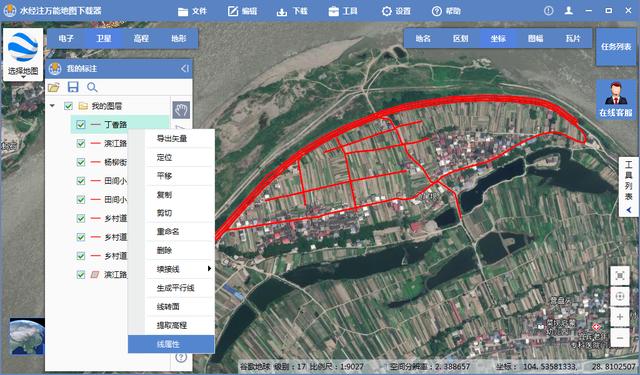Click the magnifier search icon in 我的标注
Image resolution: width=640 pixels, height=375 pixels.
92,87
